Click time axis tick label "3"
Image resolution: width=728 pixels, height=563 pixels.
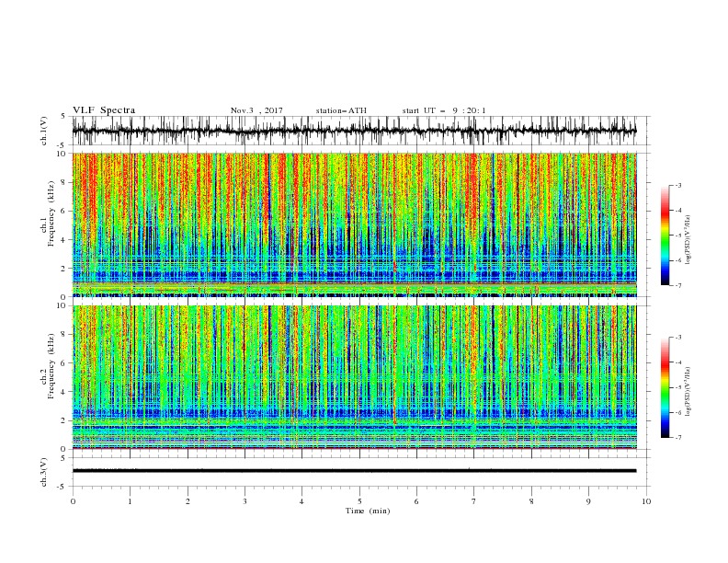pyautogui.click(x=245, y=501)
